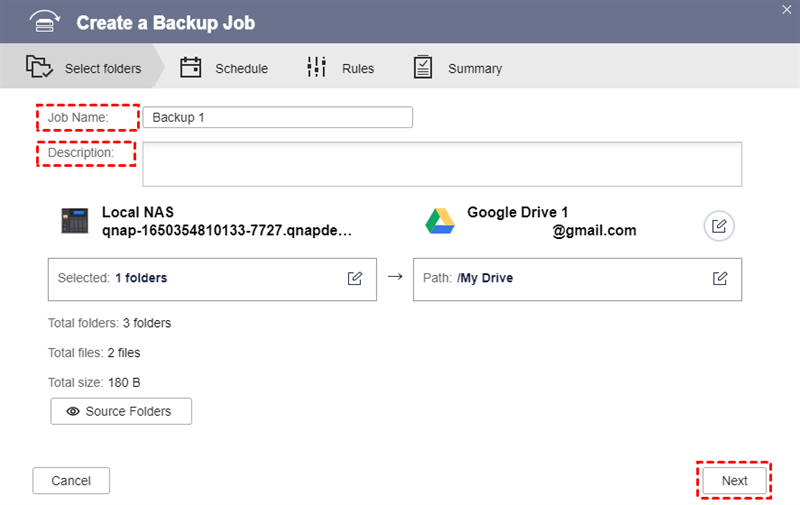Click the Schedule calendar icon
Image resolution: width=800 pixels, height=505 pixels.
click(191, 68)
